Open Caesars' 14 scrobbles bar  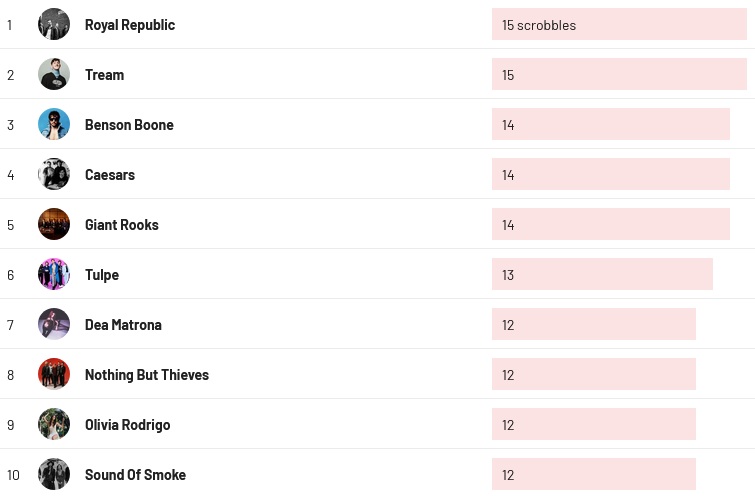click(x=611, y=174)
